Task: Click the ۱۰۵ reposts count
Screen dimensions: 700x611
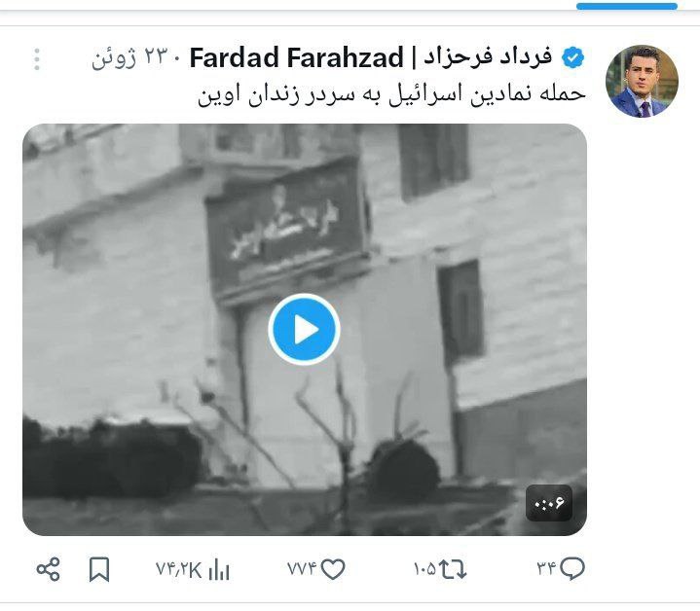Action: (424, 569)
